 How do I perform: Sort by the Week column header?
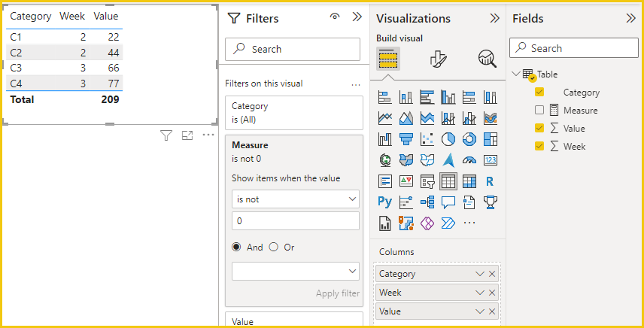coord(72,16)
